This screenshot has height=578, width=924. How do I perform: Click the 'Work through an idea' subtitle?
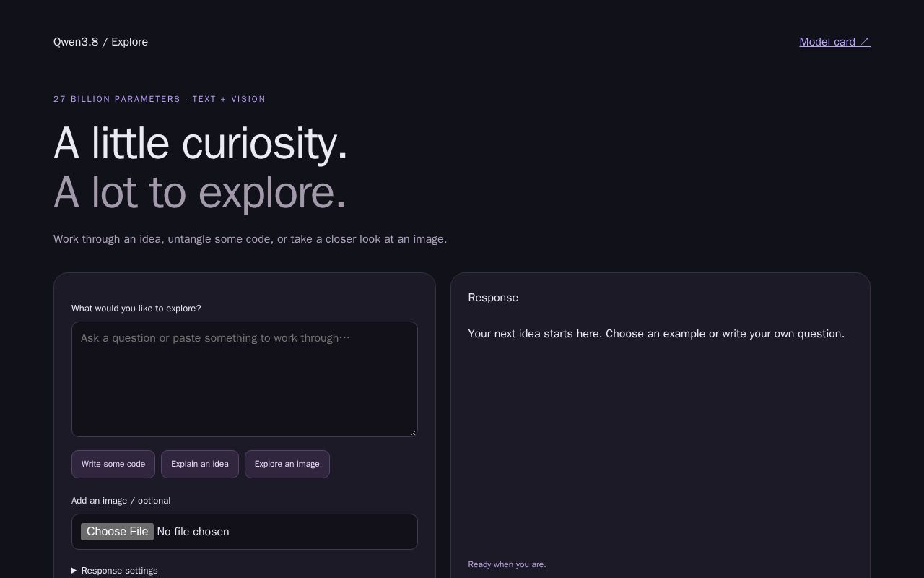250,239
